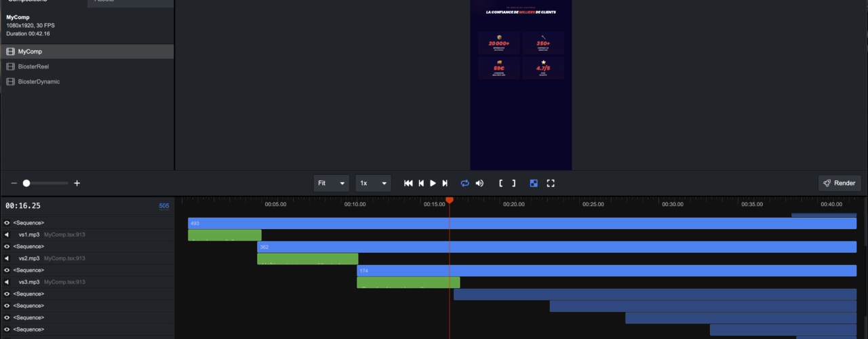The image size is (868, 339).
Task: Open the Fit zoom dropdown
Action: (331, 183)
